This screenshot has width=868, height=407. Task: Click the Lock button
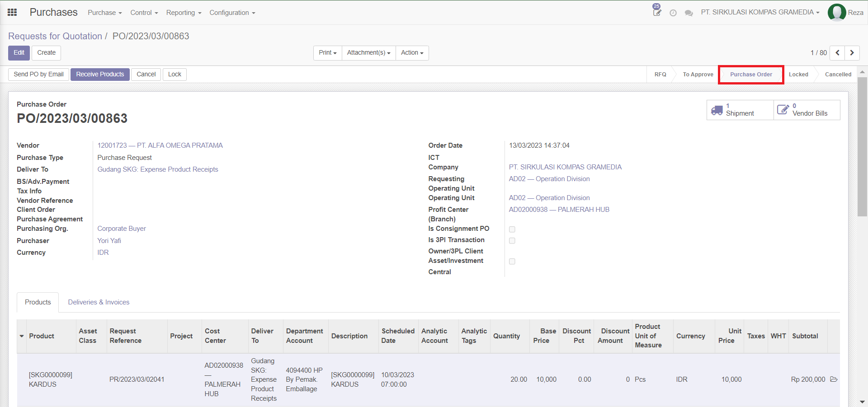tap(175, 75)
